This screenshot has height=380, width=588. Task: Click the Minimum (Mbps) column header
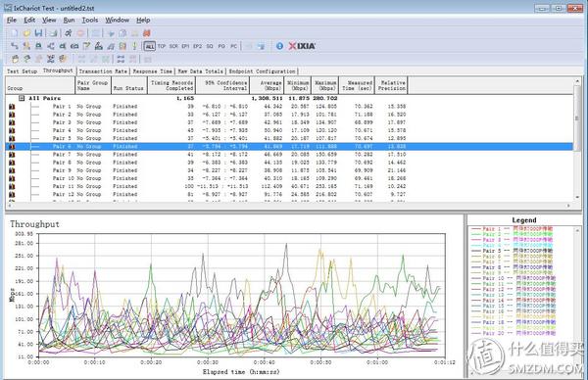[298, 85]
